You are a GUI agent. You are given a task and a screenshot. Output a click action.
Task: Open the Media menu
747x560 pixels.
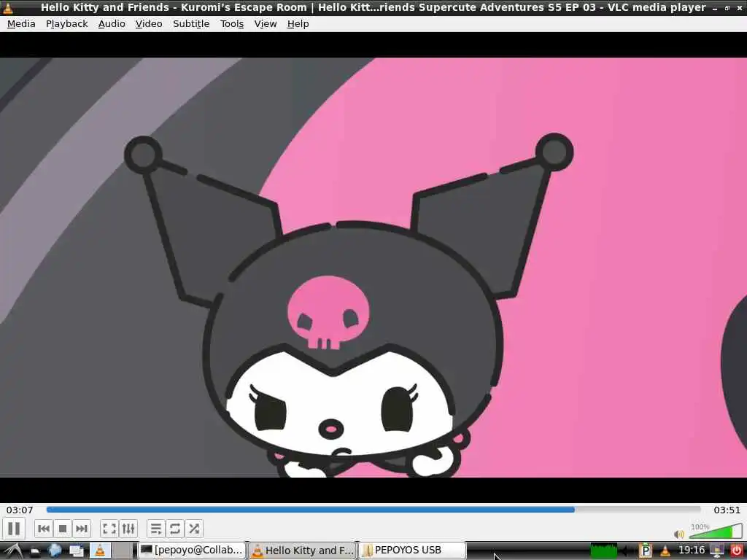click(x=21, y=24)
